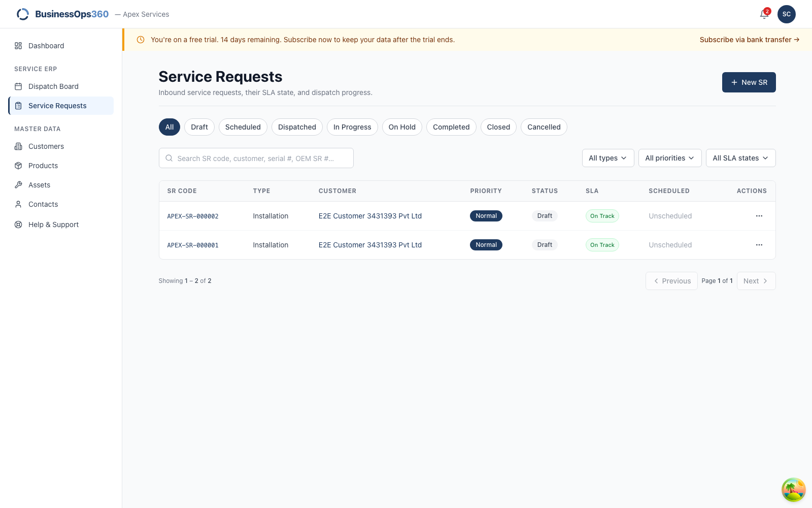Filter by In Progress status
The height and width of the screenshot is (508, 812).
pyautogui.click(x=352, y=127)
